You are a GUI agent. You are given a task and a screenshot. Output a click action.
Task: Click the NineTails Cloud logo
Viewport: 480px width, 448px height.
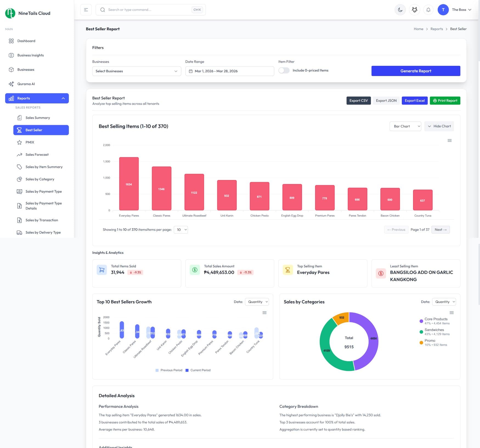click(28, 13)
